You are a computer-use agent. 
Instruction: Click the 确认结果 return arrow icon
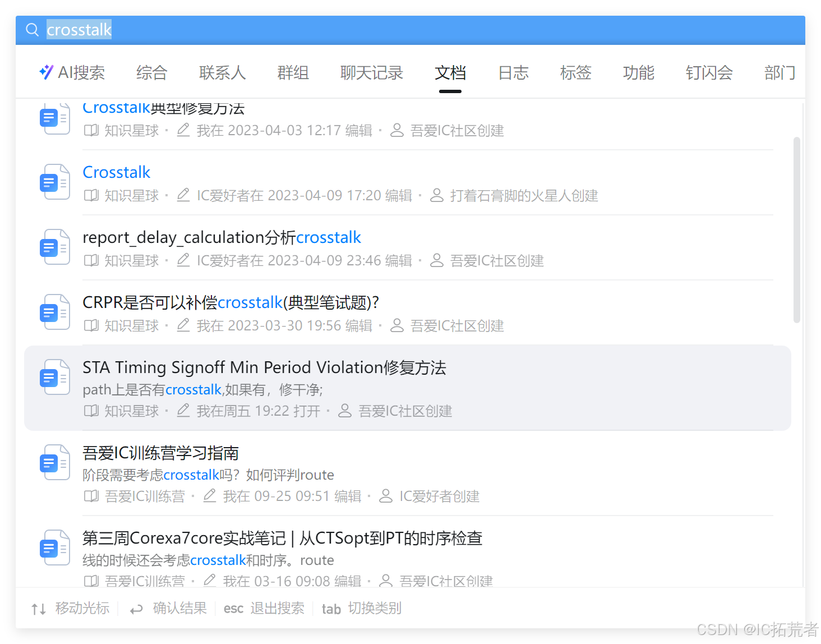tap(136, 609)
